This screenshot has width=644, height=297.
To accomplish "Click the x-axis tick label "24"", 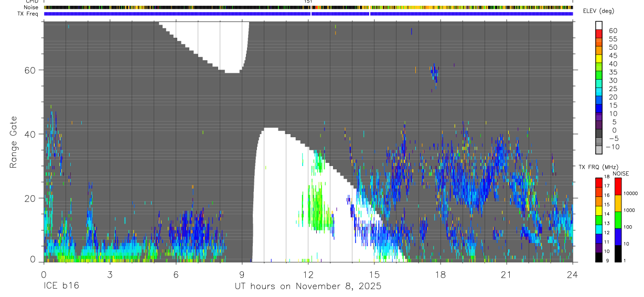I will pos(572,274).
